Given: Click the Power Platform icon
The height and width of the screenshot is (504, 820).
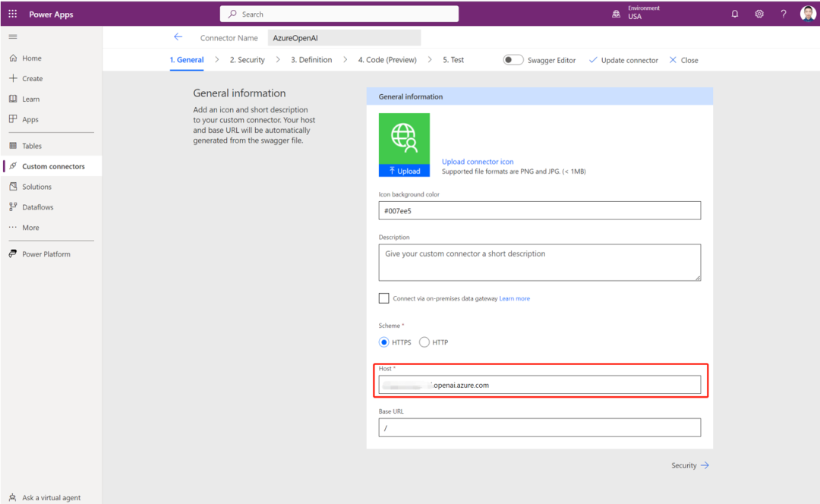Looking at the screenshot, I should 13,254.
